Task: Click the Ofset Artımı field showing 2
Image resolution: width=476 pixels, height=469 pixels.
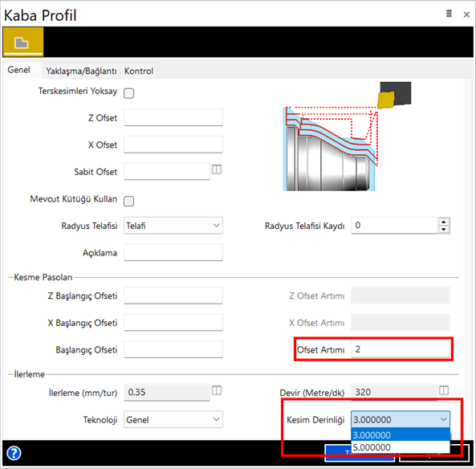Action: click(401, 349)
